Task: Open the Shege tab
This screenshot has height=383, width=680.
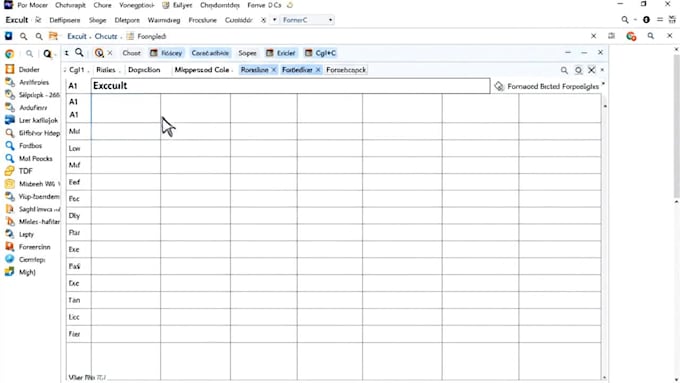Action: 97,20
